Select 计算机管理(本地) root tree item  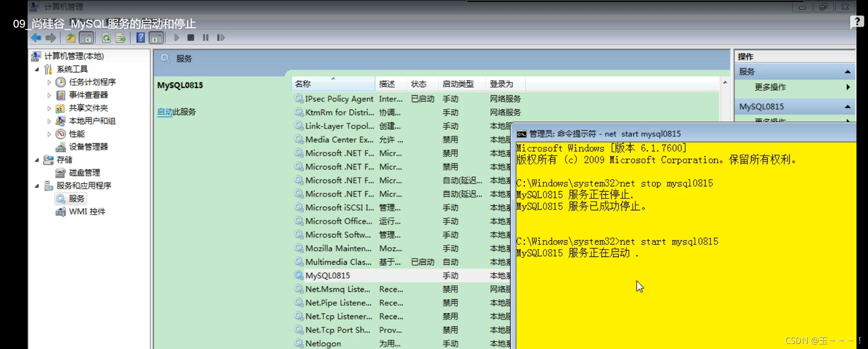click(74, 56)
